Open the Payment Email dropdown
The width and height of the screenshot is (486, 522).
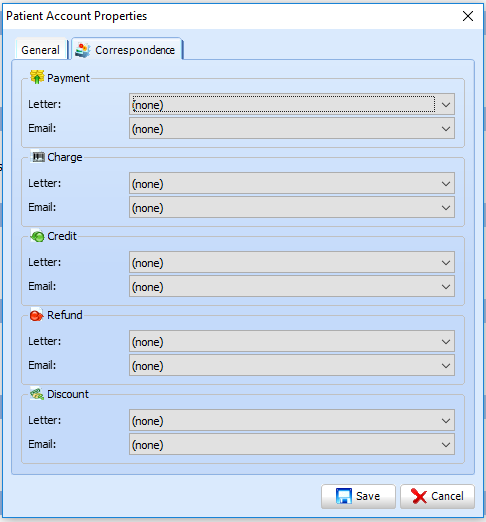292,129
